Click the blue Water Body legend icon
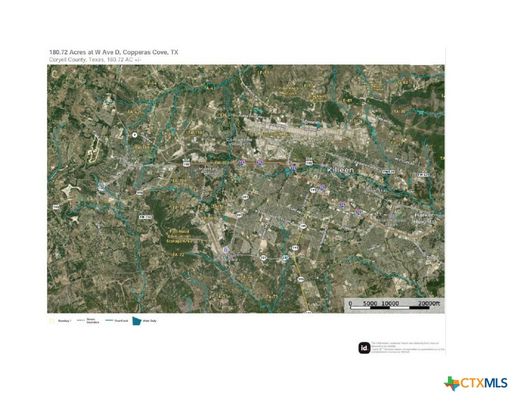The height and width of the screenshot is (402, 520). (x=137, y=321)
